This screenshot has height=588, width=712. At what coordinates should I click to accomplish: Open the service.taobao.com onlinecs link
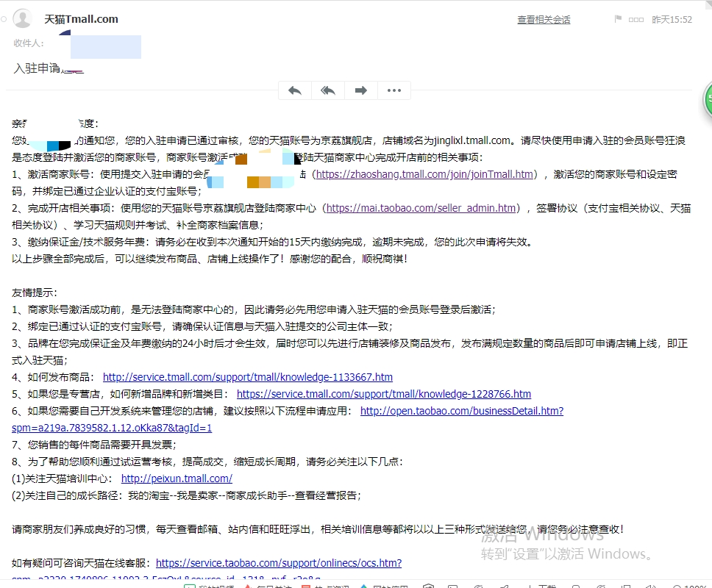tap(279, 563)
